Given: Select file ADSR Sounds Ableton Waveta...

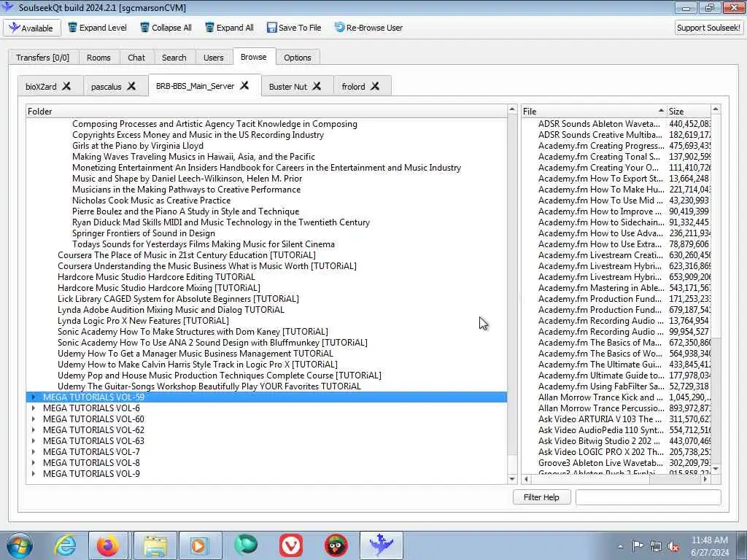Looking at the screenshot, I should pos(600,124).
